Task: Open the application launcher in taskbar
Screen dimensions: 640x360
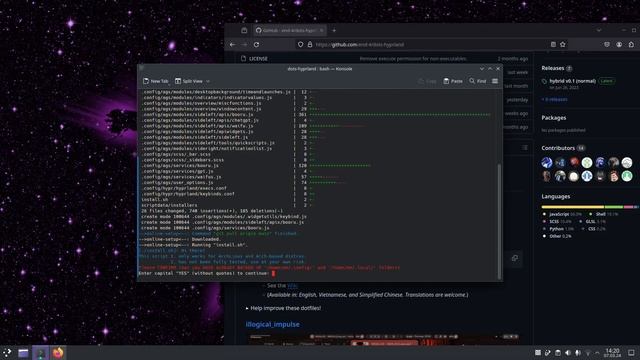Action: point(7,352)
